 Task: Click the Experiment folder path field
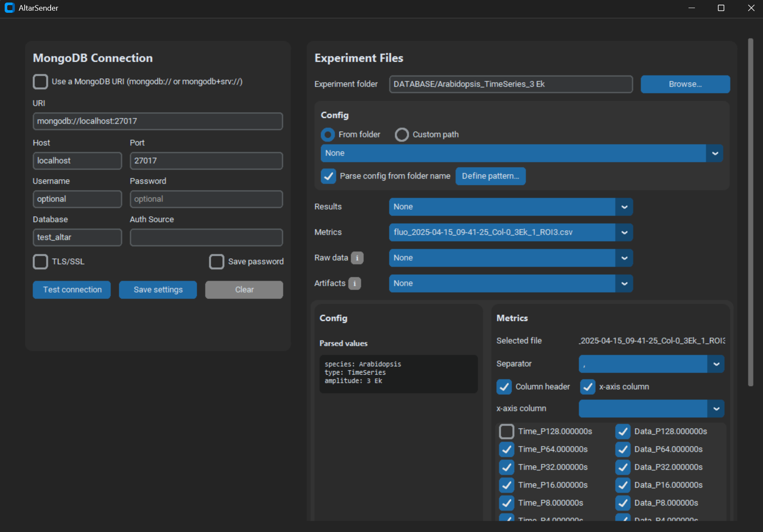tap(511, 84)
